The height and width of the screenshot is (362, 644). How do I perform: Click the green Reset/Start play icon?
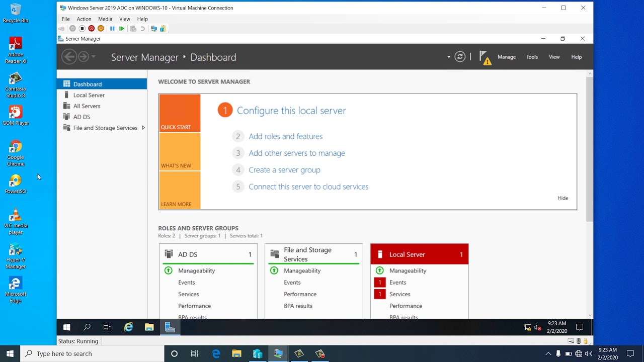coord(121,29)
